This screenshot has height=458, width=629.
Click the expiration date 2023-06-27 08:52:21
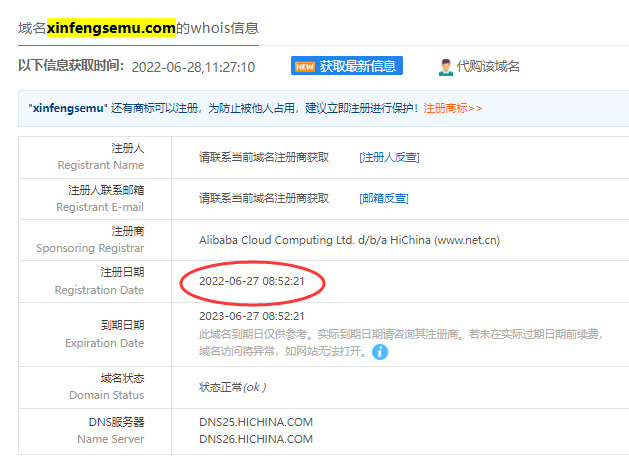click(252, 316)
